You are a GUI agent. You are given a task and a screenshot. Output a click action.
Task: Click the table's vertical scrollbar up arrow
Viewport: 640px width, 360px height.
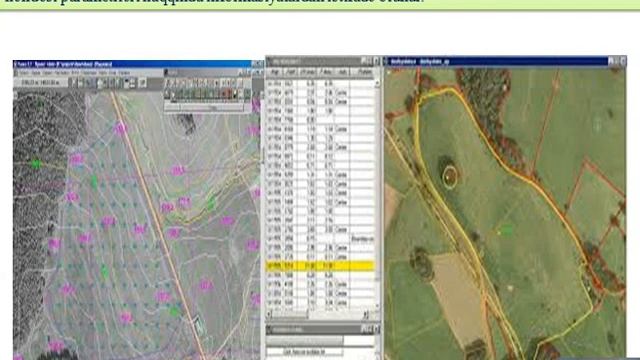377,83
